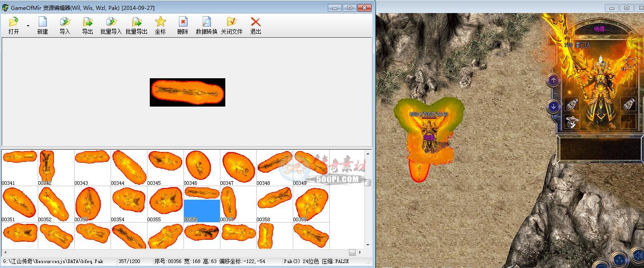Select thumbnail 00351

coord(19,204)
